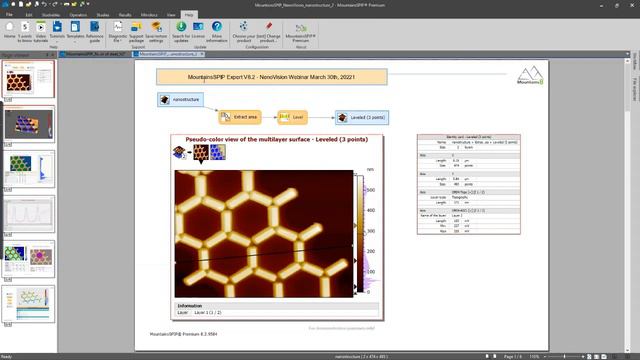The height and width of the screenshot is (360, 640).
Task: Click the Leveled (3 points) workflow node
Action: (362, 118)
